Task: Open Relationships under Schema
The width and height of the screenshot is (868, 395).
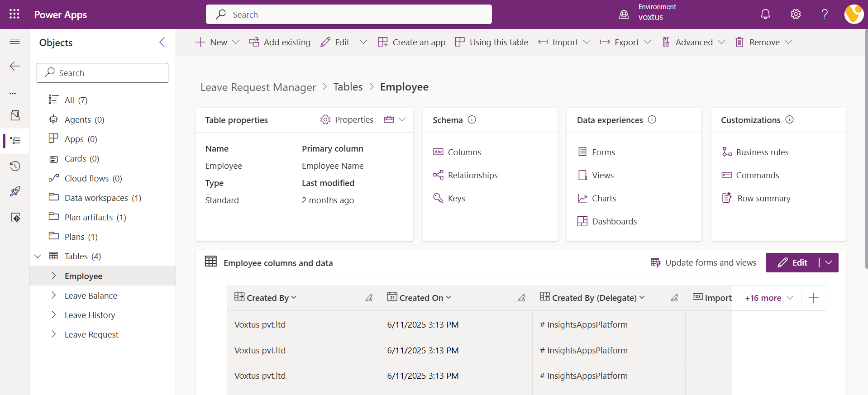Action: (x=465, y=175)
